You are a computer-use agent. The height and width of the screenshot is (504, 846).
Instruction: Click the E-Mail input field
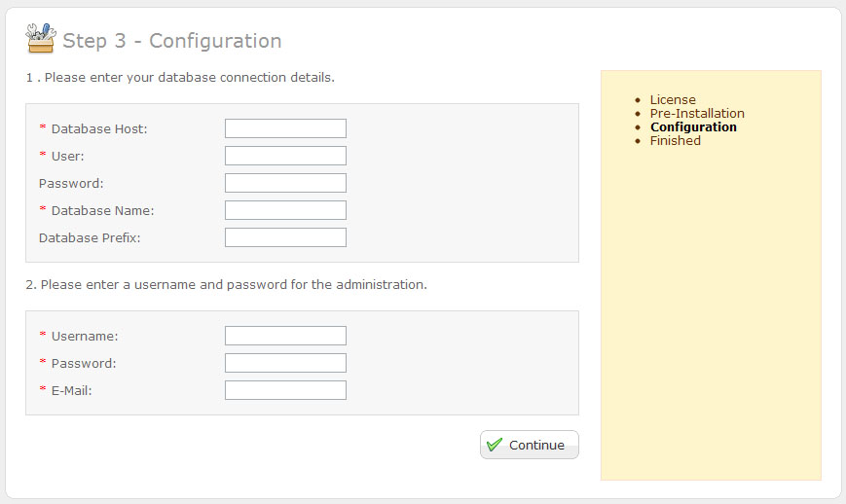285,390
